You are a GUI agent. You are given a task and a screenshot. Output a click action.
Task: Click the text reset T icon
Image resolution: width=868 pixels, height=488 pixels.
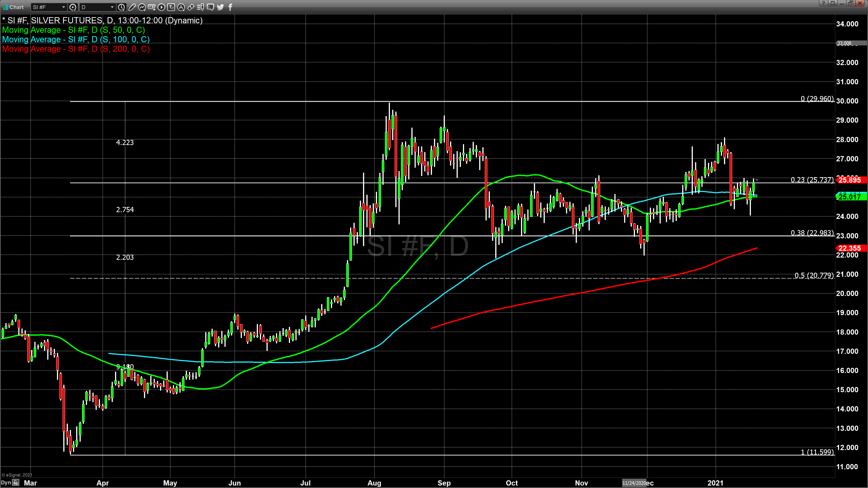tap(171, 7)
